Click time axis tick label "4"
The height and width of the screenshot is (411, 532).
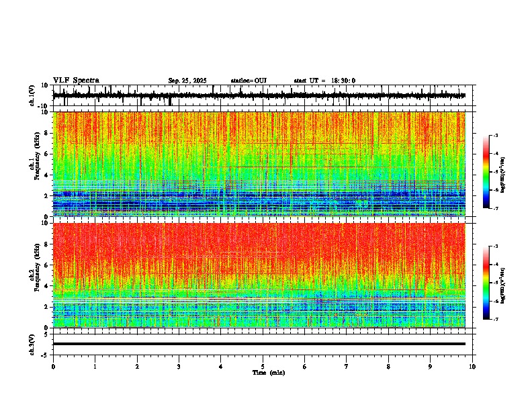(x=221, y=367)
